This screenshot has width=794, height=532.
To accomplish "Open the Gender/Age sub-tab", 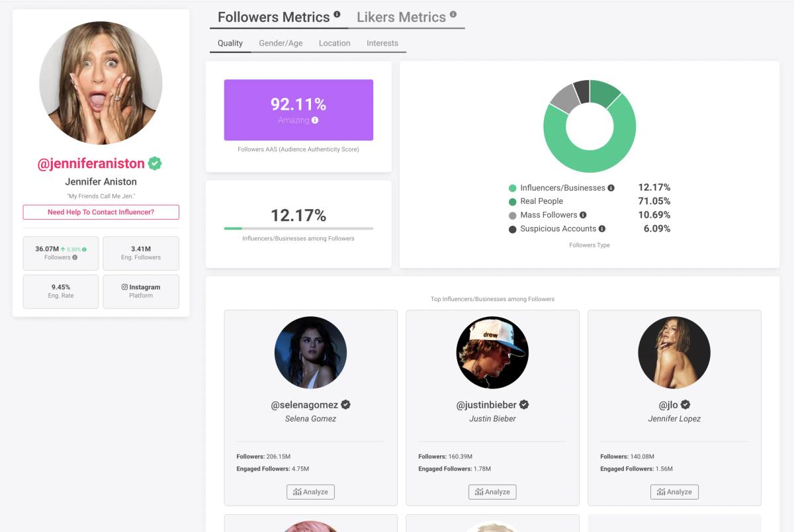I will [x=281, y=43].
